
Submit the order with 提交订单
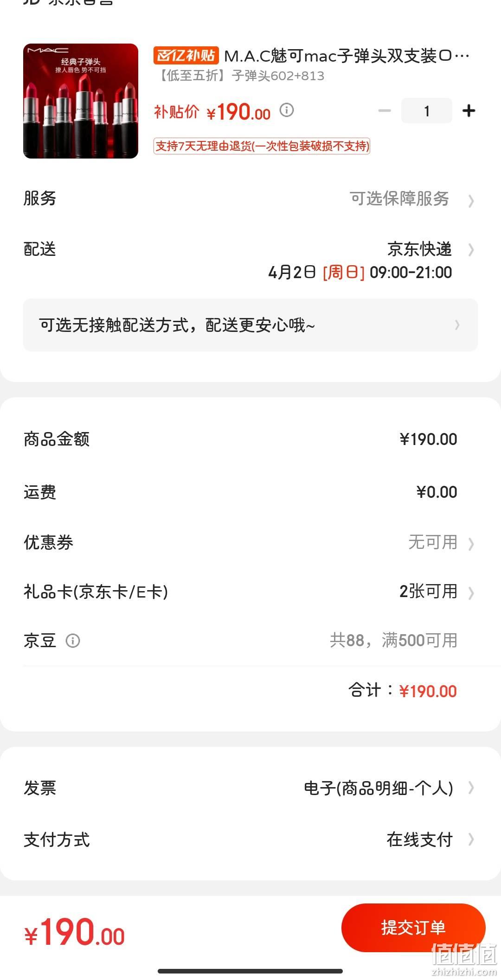pyautogui.click(x=413, y=928)
